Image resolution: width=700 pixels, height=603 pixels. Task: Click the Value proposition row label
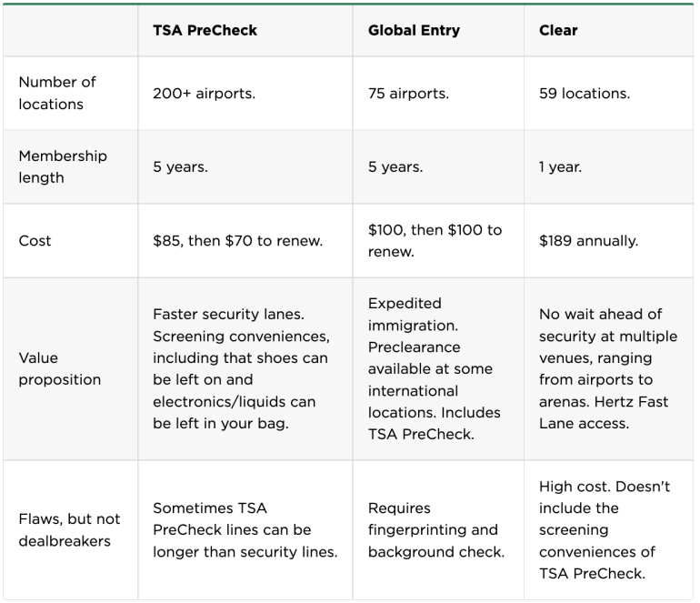tap(58, 368)
